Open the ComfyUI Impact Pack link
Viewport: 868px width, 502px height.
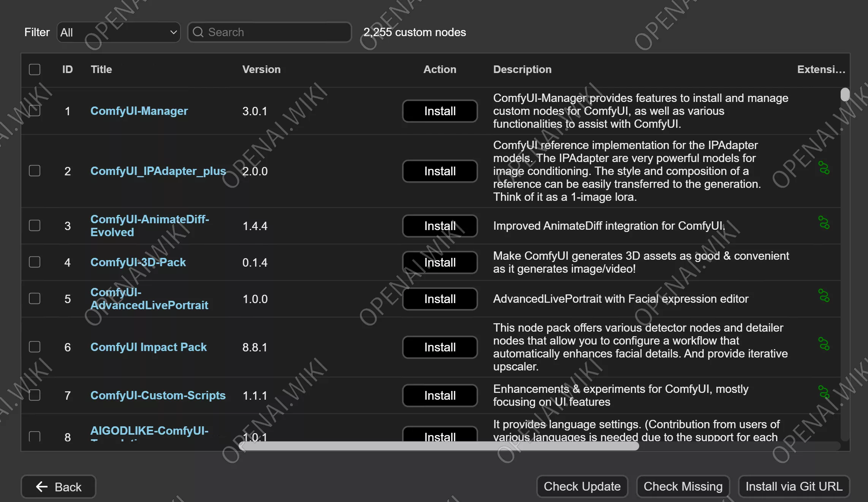pyautogui.click(x=149, y=347)
